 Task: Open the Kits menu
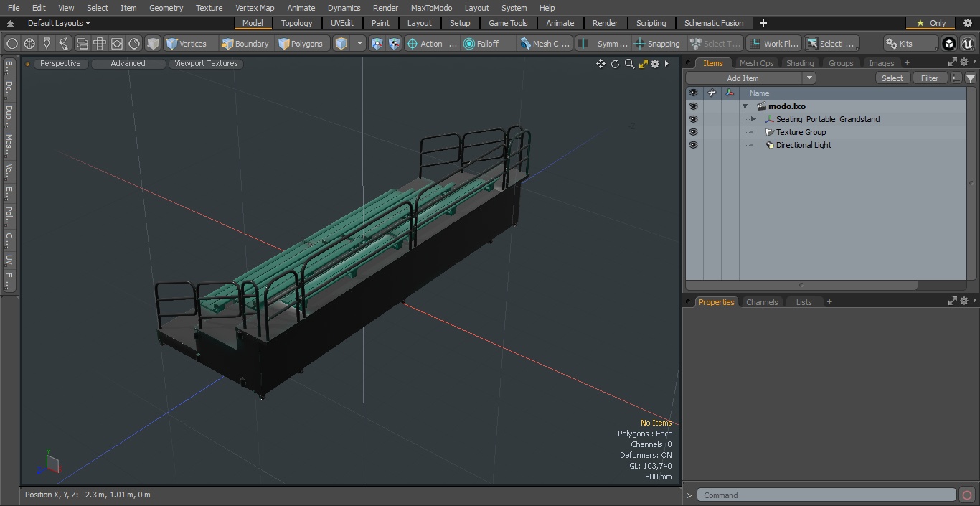tap(910, 44)
